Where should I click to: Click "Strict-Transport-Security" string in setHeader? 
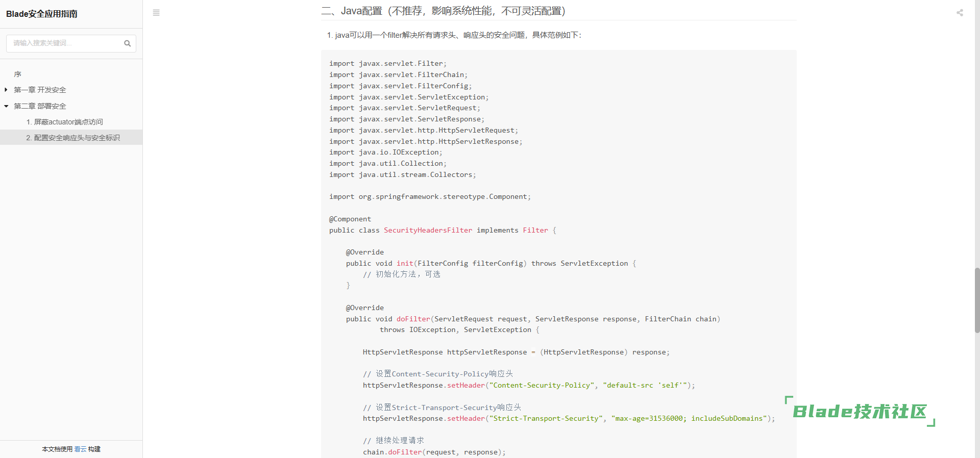point(546,418)
